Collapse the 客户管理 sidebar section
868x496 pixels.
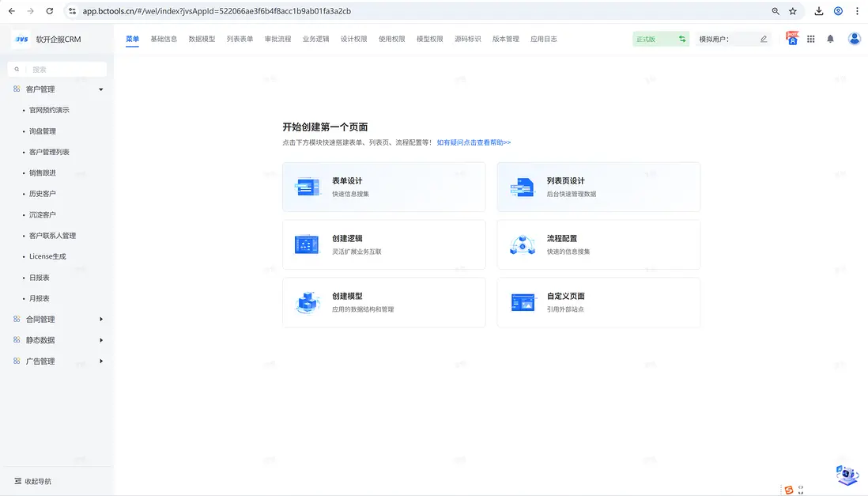100,89
